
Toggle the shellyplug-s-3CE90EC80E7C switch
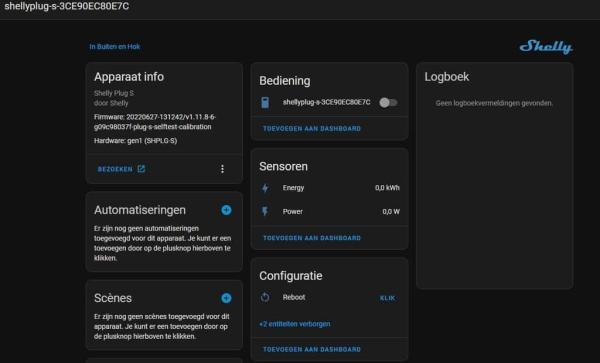(388, 103)
